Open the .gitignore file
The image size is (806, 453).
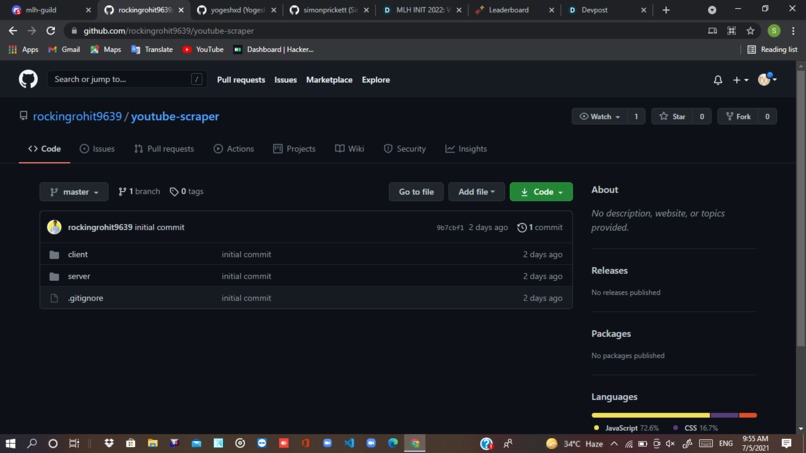pos(85,298)
